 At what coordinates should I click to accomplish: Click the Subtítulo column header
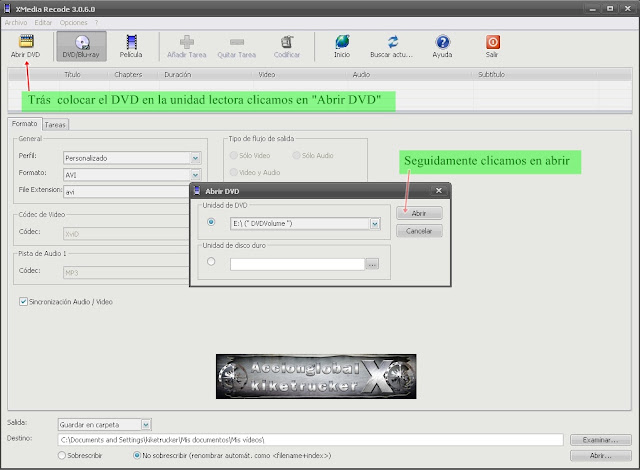tap(491, 75)
